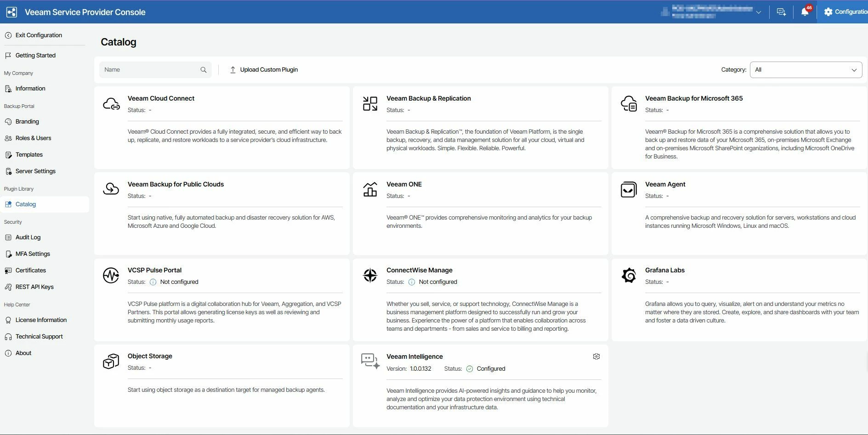The width and height of the screenshot is (868, 435).
Task: Select the Catalog menu item
Action: click(45, 204)
